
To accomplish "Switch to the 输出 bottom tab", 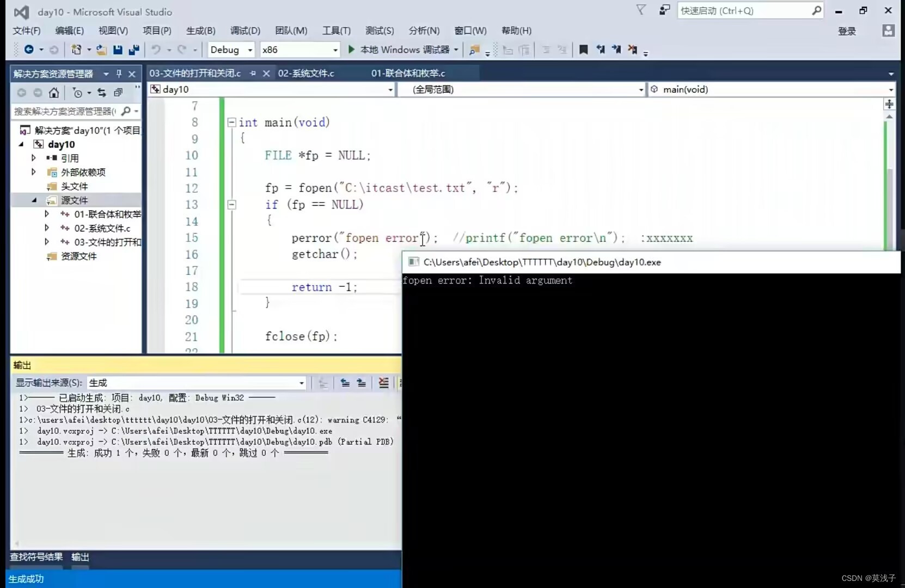I will pyautogui.click(x=80, y=557).
